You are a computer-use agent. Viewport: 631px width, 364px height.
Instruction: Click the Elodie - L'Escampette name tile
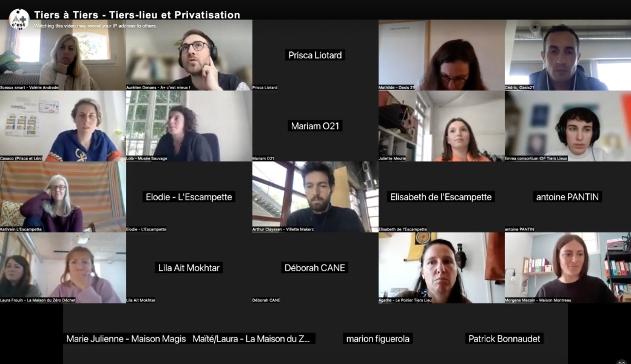[x=189, y=197]
